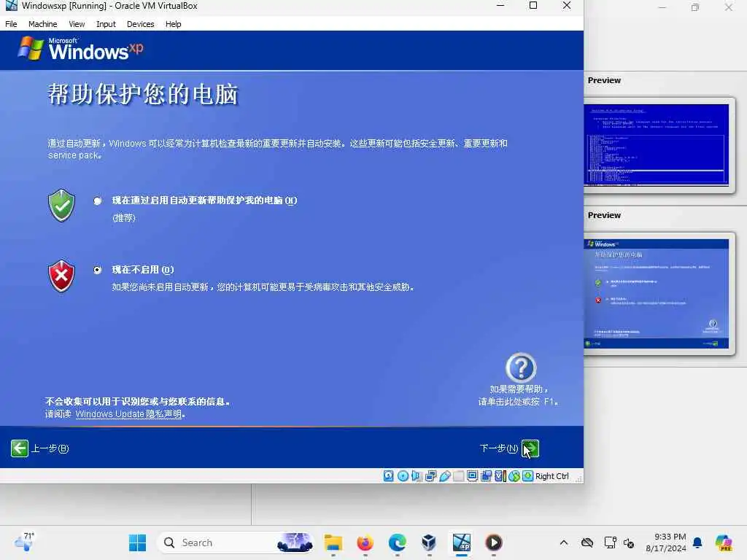Viewport: 747px width, 560px height.
Task: Show hidden system tray icons
Action: click(x=564, y=542)
